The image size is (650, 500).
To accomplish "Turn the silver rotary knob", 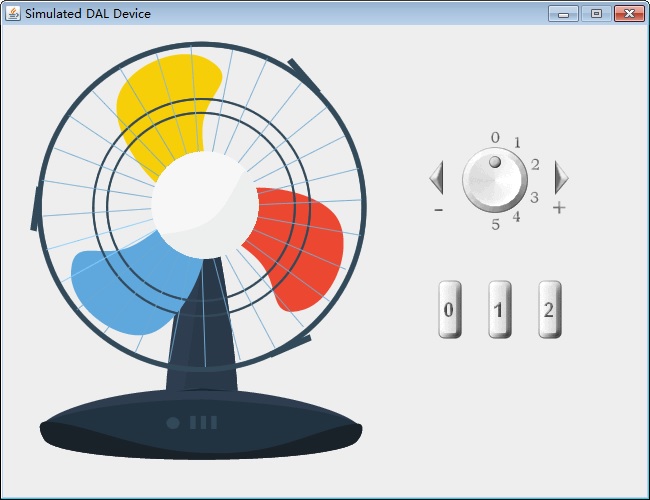I will [x=495, y=180].
